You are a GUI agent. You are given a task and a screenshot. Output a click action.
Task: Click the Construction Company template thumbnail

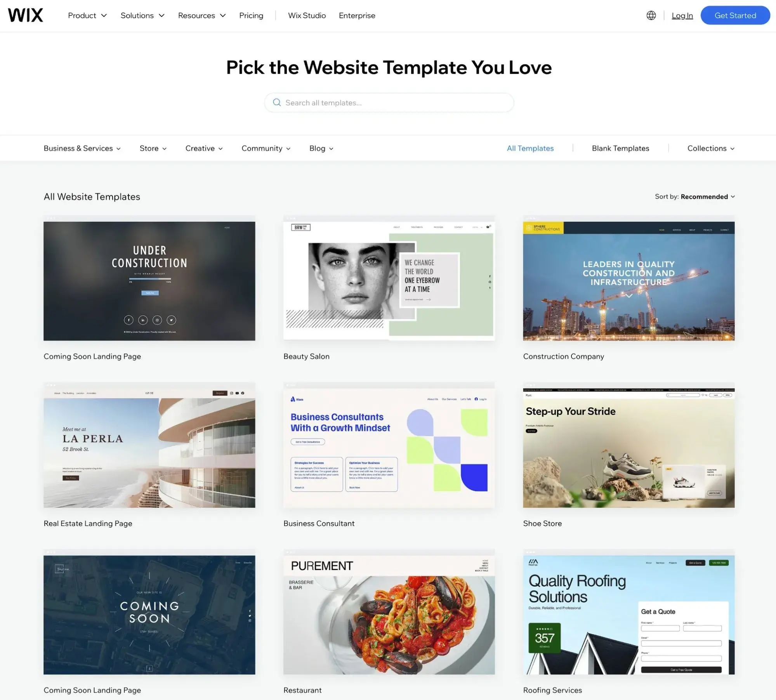pyautogui.click(x=628, y=280)
